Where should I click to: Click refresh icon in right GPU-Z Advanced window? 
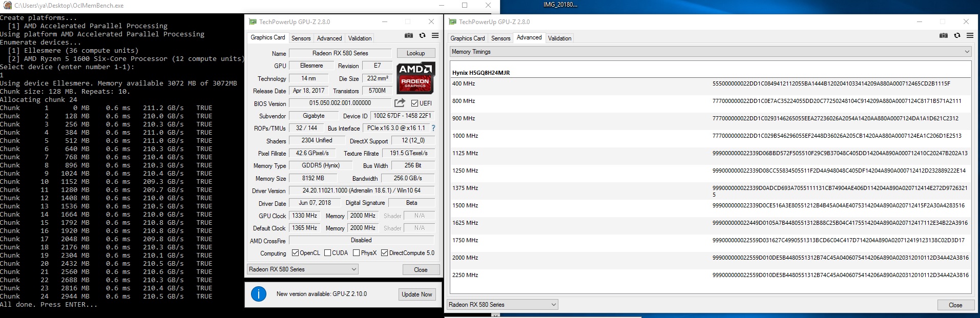(957, 35)
